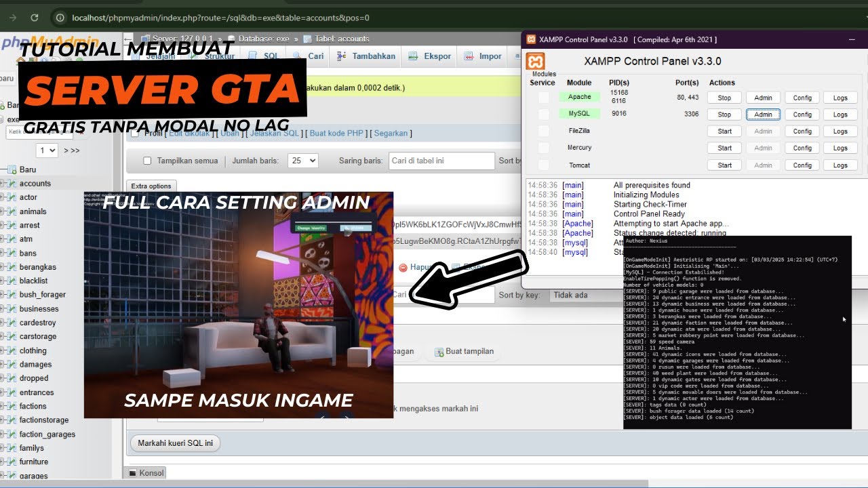868x488 pixels.
Task: Click the Tabel icon in the breadcrumb
Action: 308,39
